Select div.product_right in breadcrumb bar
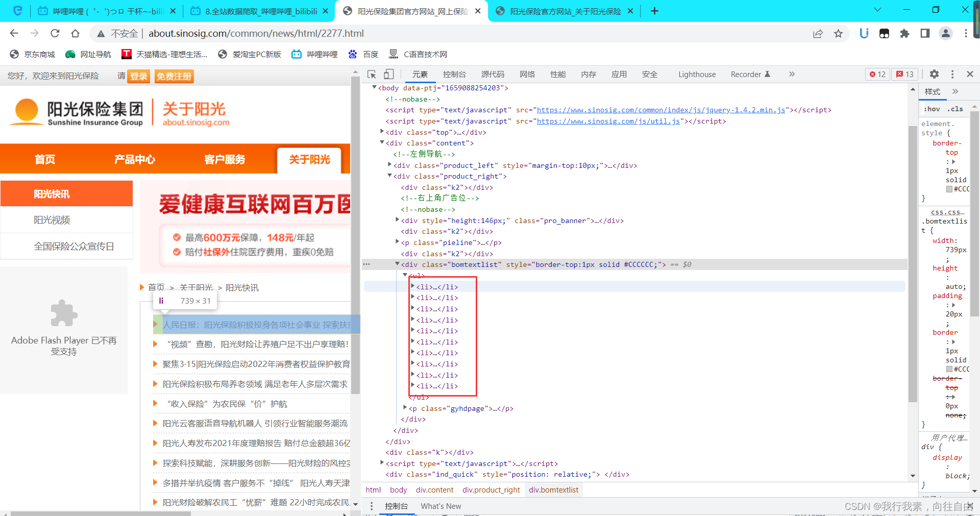 pos(491,490)
